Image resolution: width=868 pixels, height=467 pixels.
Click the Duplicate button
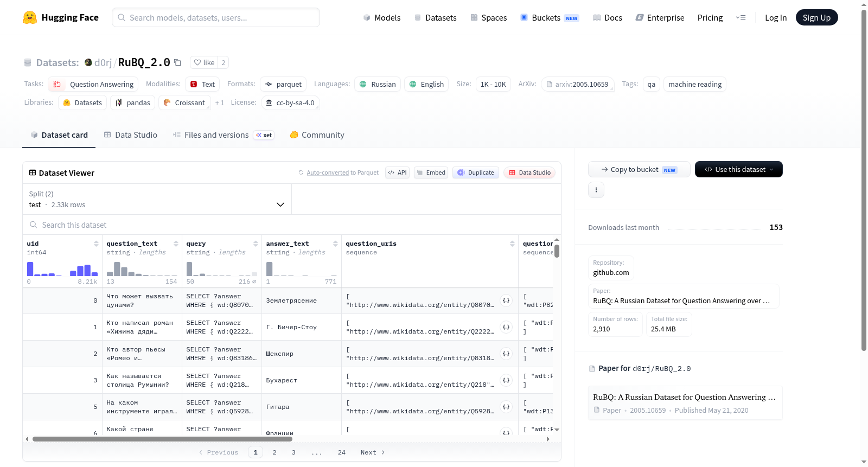(x=476, y=172)
